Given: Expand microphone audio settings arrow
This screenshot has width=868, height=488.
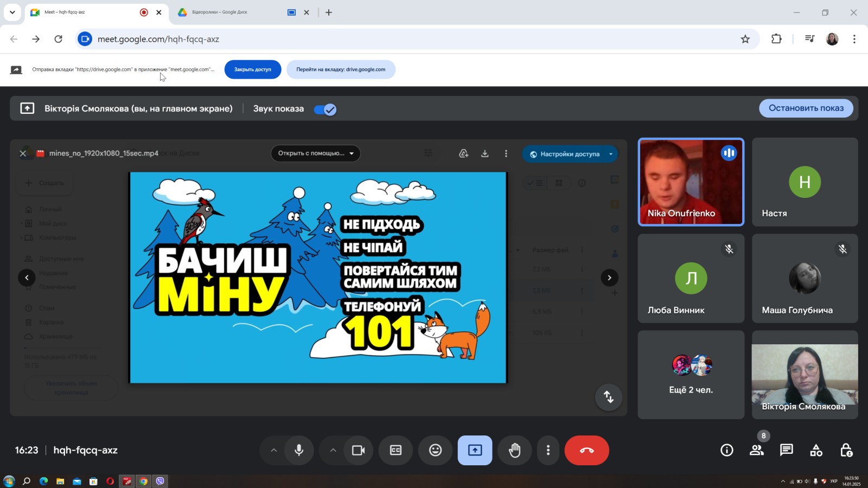Looking at the screenshot, I should (x=273, y=450).
